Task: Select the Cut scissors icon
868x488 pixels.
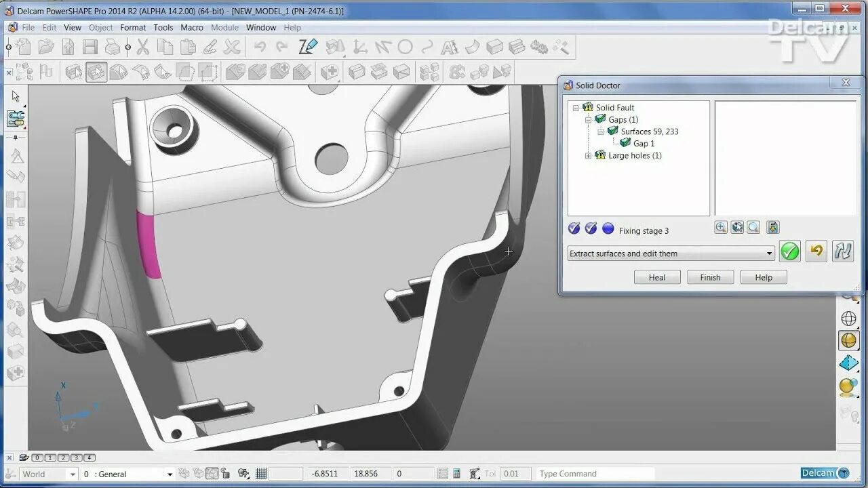Action: click(142, 47)
